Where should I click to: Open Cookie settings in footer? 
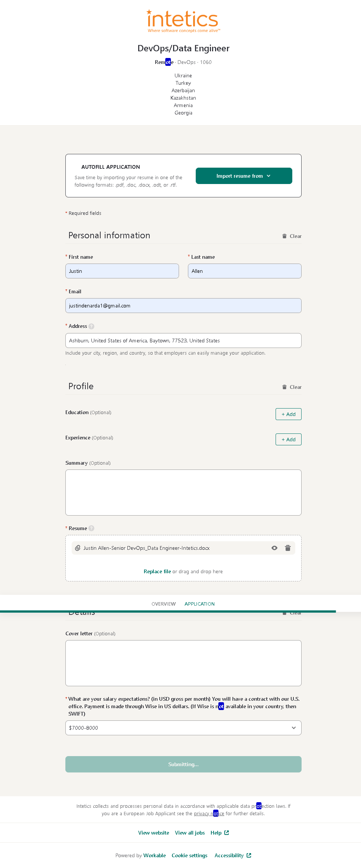189,855
